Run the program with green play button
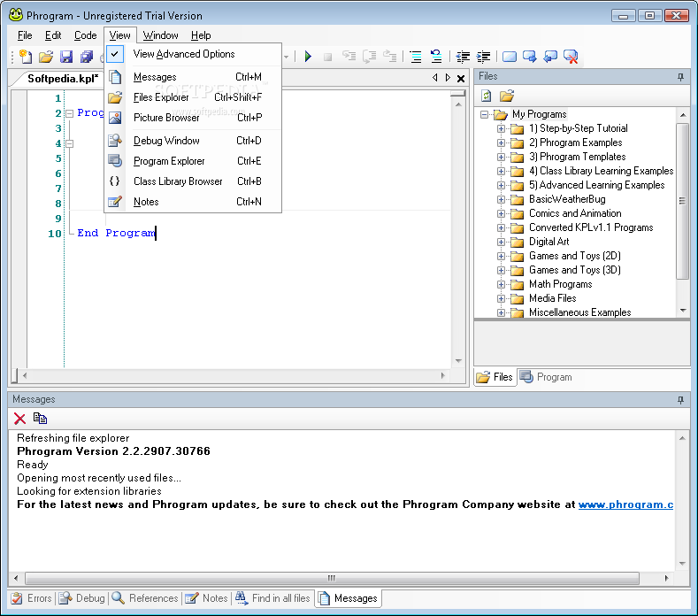 point(308,57)
